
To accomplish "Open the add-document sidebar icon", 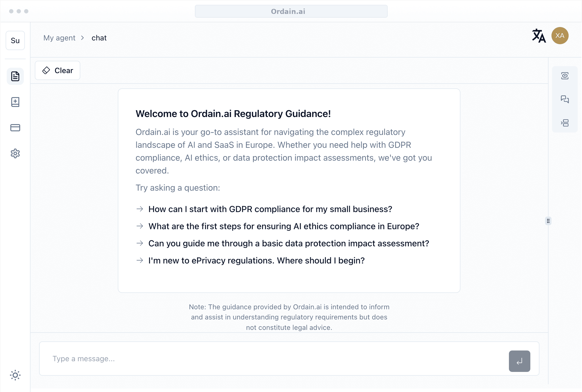I will tap(15, 102).
